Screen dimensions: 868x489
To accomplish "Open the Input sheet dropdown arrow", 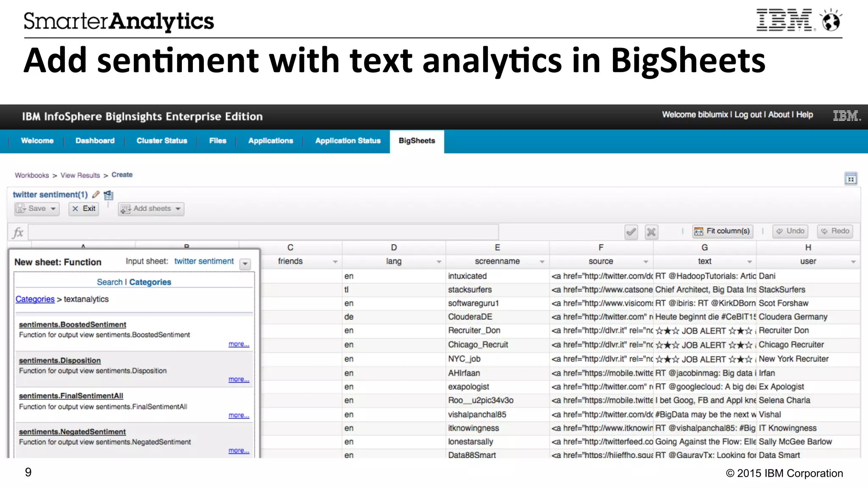I will click(245, 264).
